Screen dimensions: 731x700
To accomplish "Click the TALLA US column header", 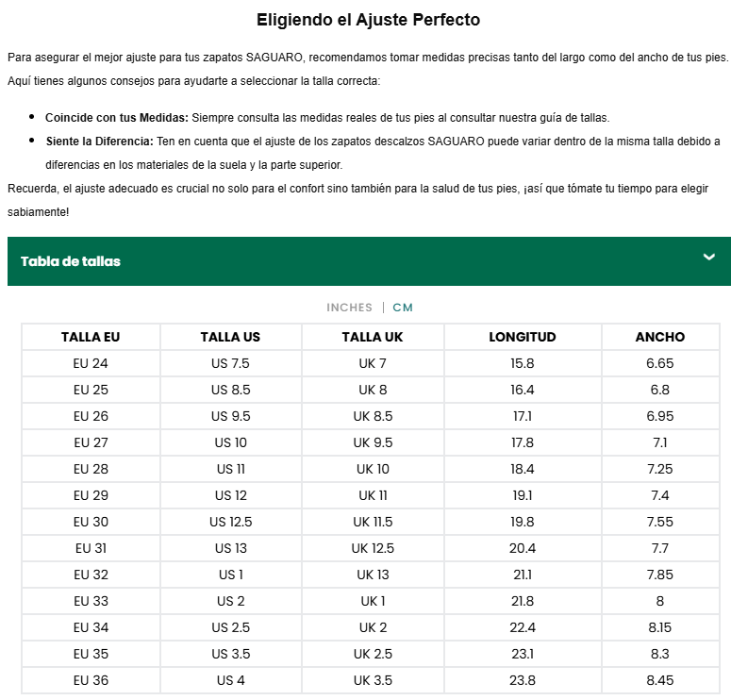I will point(230,337).
